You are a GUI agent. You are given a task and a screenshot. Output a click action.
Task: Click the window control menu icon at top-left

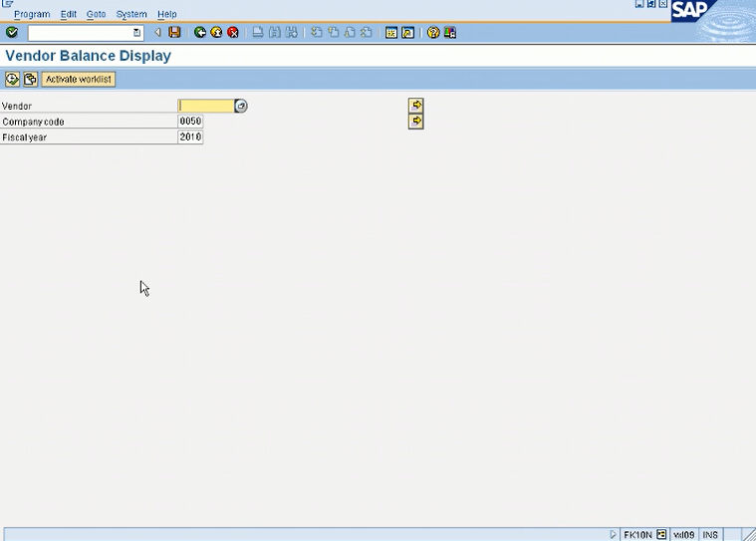point(7,3)
